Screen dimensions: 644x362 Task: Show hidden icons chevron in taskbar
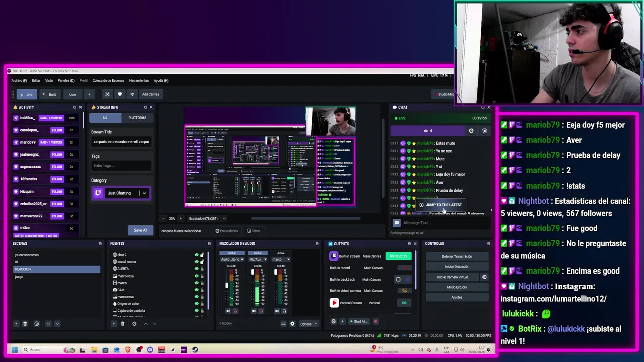(x=413, y=350)
